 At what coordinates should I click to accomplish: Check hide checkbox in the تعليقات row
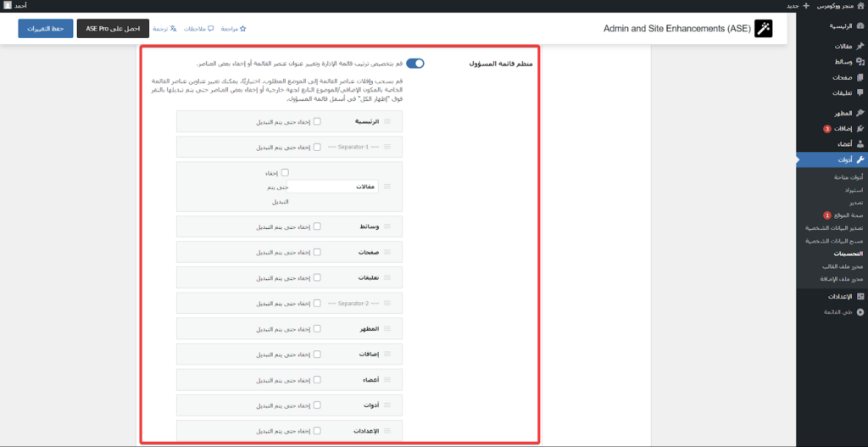[317, 277]
